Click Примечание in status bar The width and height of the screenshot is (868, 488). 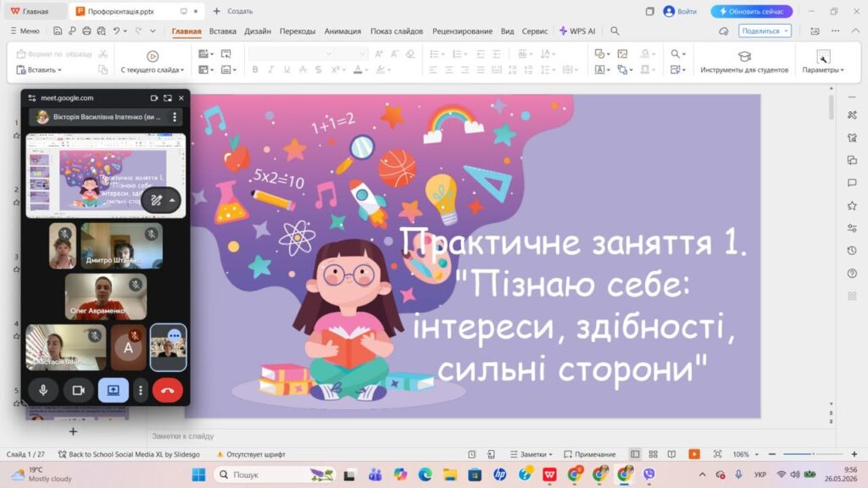(590, 454)
